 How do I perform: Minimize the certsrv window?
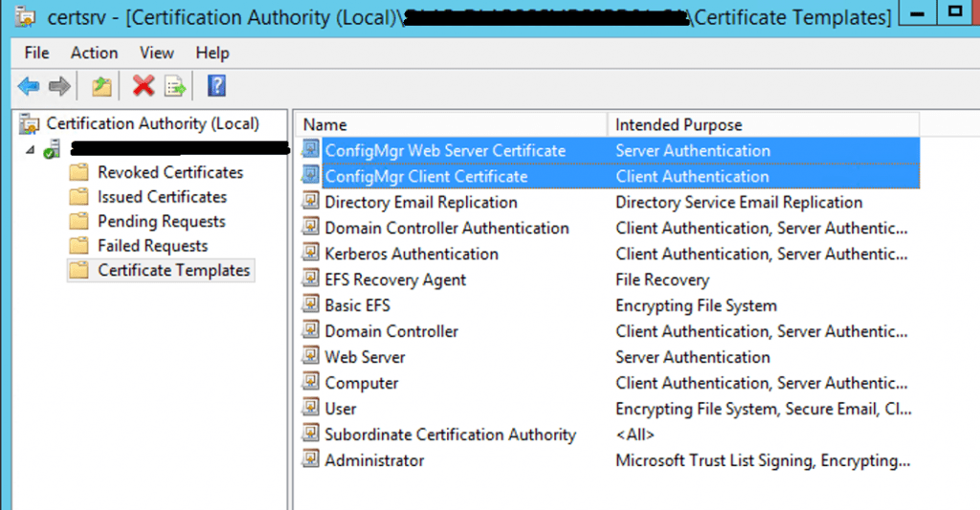tap(918, 12)
